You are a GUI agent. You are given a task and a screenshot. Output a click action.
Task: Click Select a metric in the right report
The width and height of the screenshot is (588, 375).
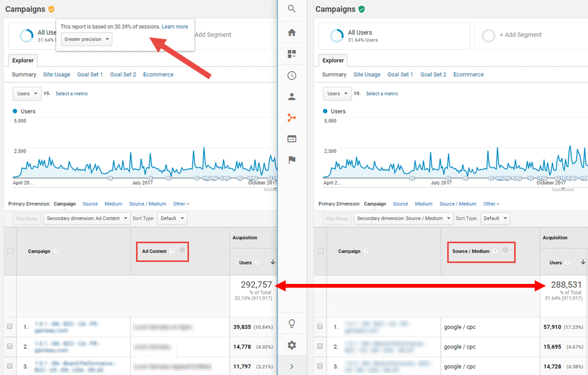tap(382, 94)
